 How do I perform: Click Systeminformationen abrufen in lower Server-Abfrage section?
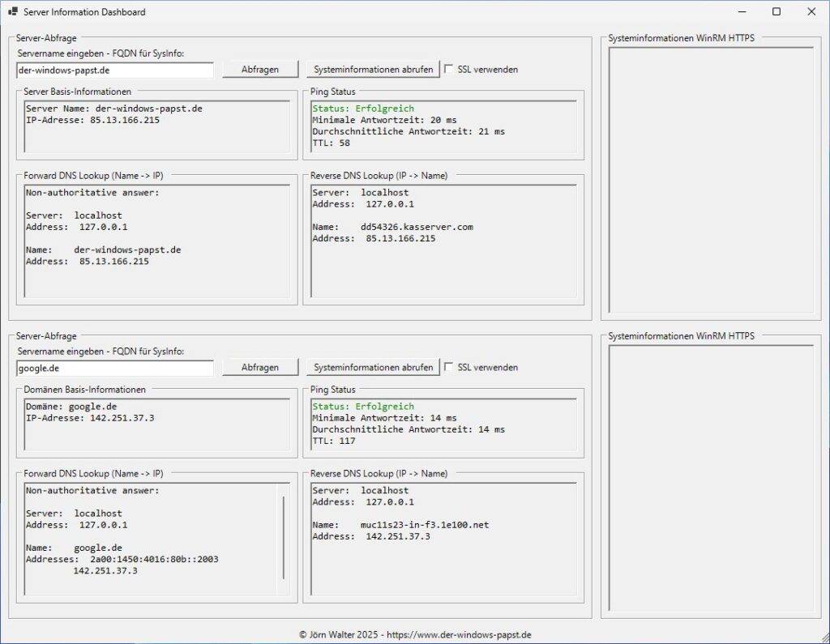pyautogui.click(x=373, y=367)
